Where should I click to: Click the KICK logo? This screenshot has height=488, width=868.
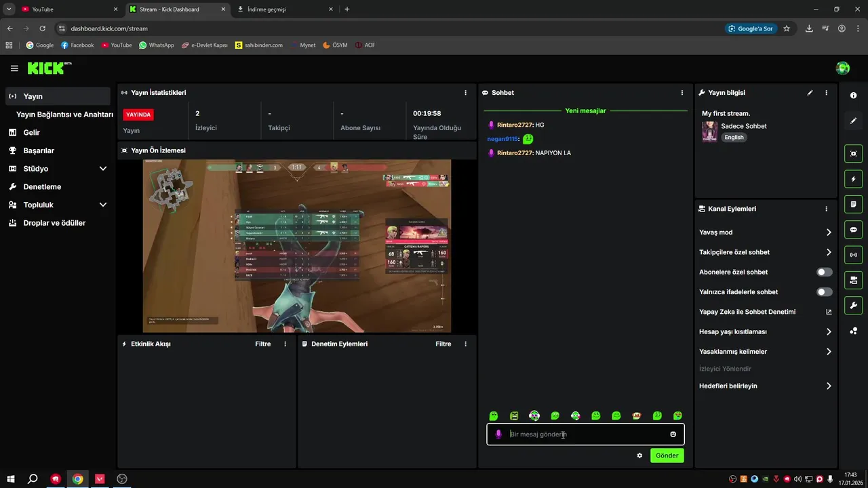[x=49, y=68]
